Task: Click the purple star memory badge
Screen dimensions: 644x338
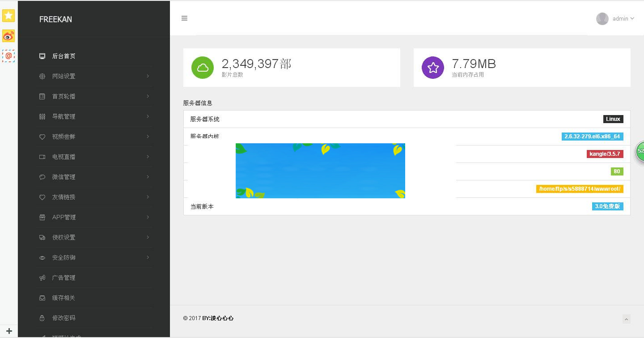Action: pos(432,68)
